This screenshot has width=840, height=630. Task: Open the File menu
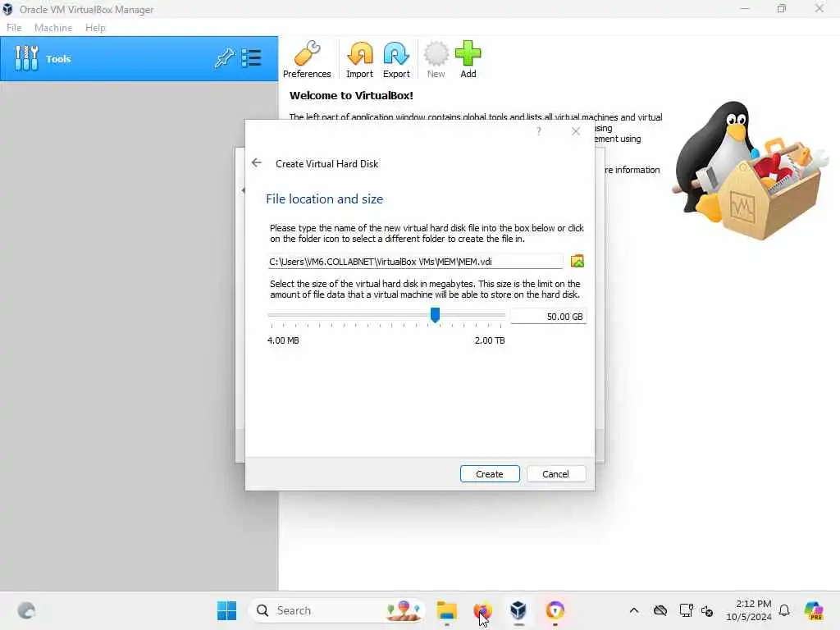(x=14, y=28)
